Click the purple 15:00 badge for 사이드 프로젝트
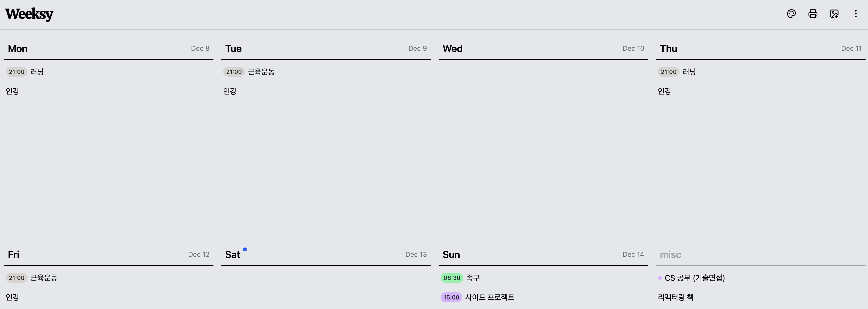This screenshot has width=868, height=309. (x=451, y=297)
